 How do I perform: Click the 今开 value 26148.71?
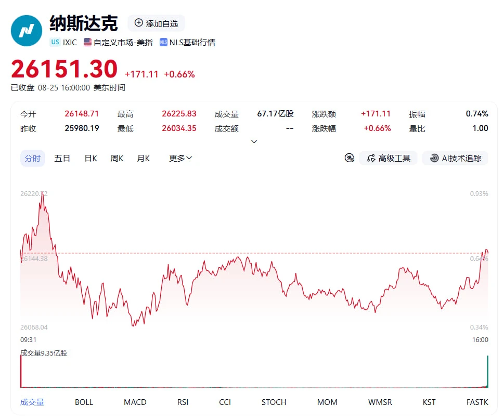point(82,114)
